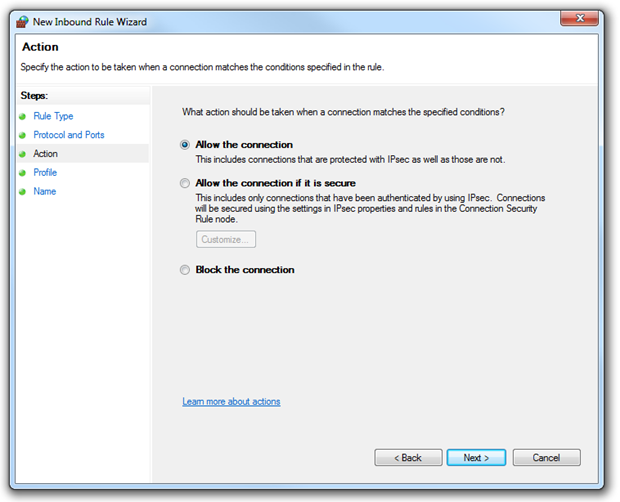Click the green bullet beside Profile step

pos(21,173)
